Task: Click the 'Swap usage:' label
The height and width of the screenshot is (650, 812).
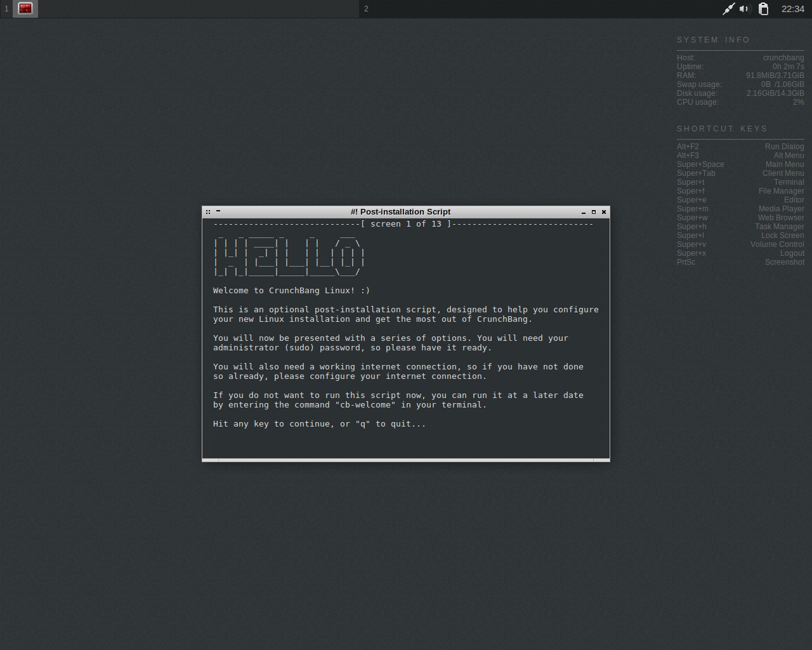Action: point(699,84)
